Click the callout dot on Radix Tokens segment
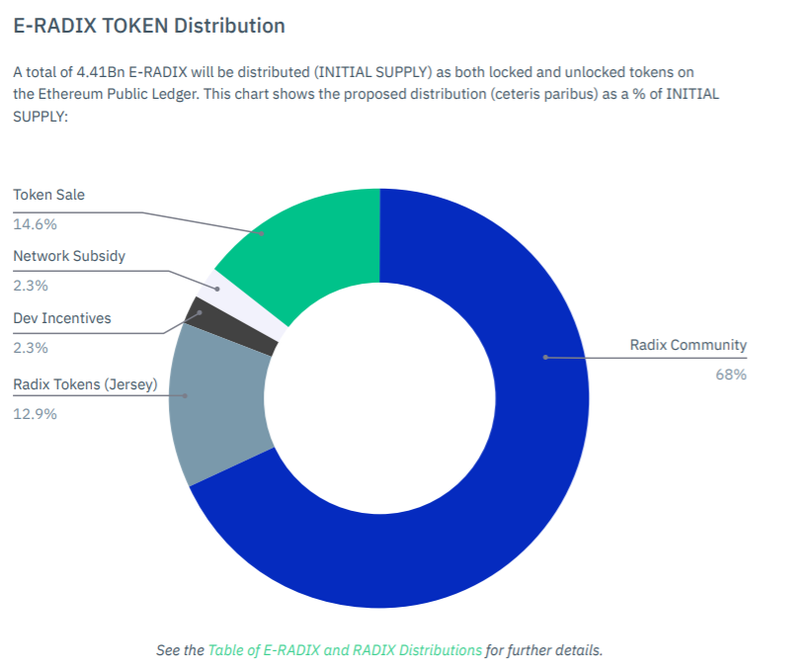The image size is (809, 672). (186, 396)
